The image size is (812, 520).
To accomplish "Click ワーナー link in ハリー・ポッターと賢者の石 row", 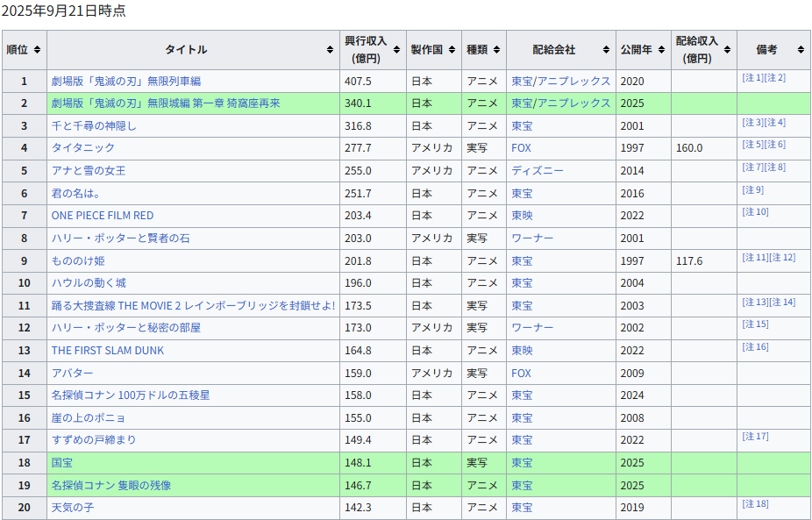I will tap(532, 239).
